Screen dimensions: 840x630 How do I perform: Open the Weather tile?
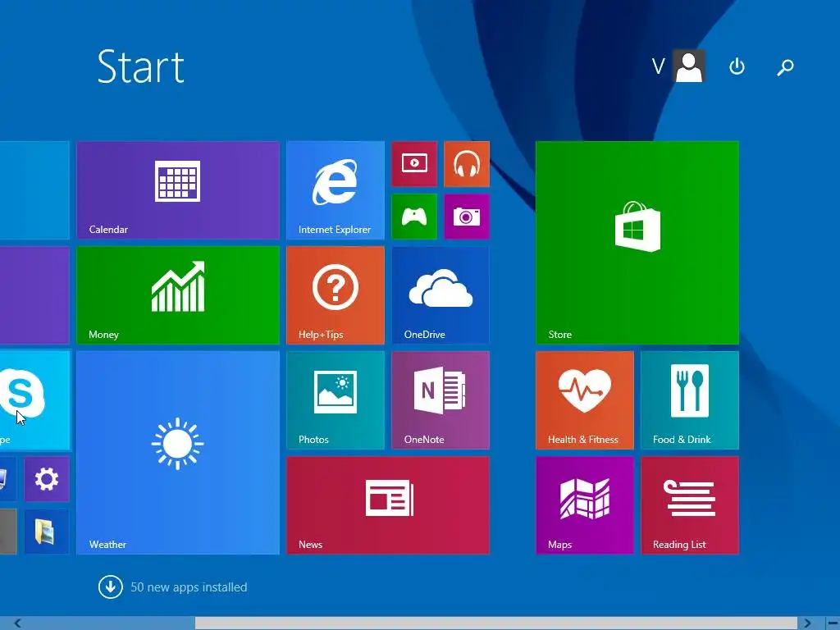point(178,453)
